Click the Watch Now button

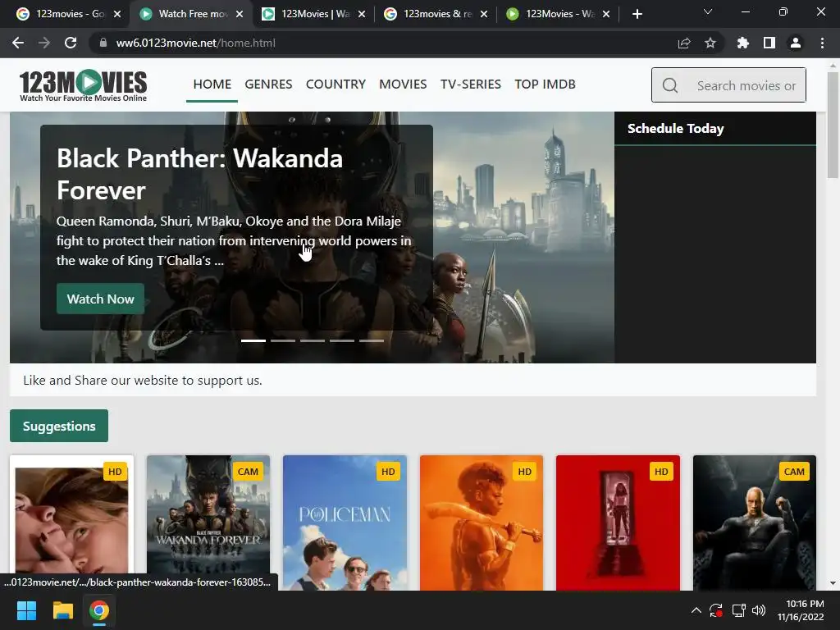tap(100, 299)
